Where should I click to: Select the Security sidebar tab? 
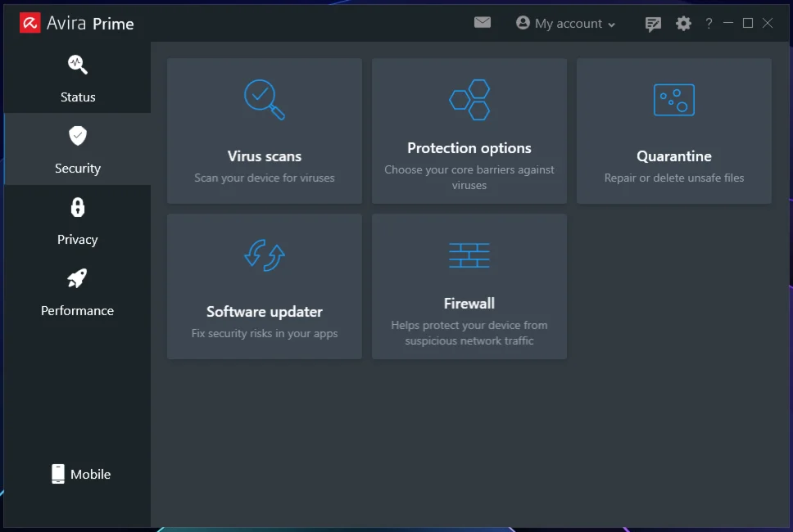(78, 150)
